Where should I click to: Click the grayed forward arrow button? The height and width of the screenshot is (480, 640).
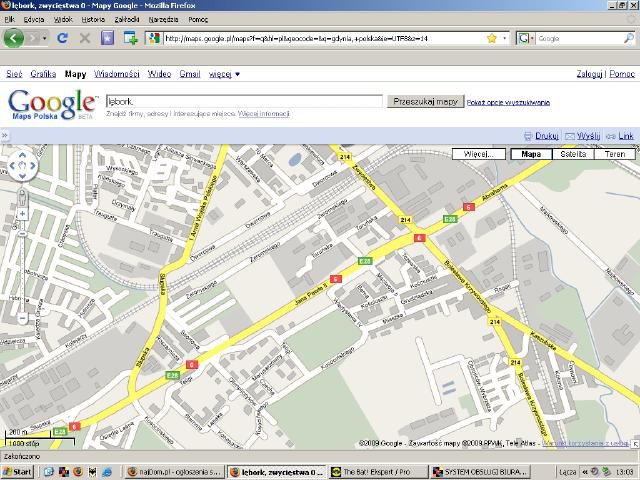[33, 38]
